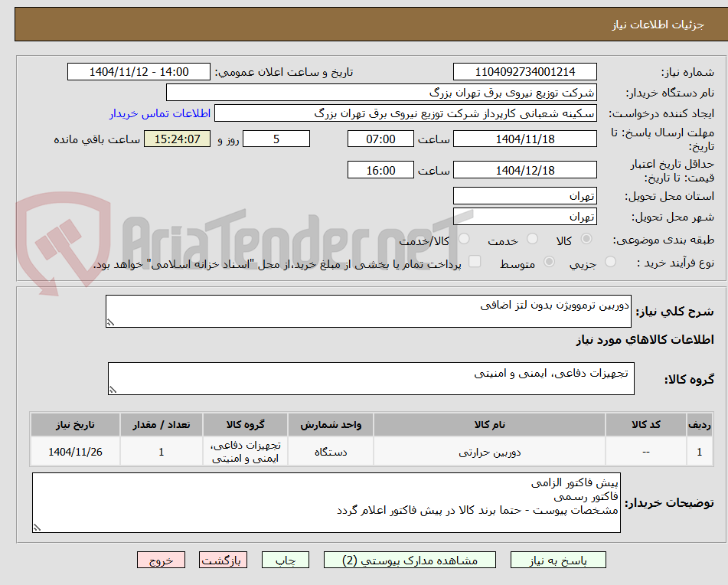Click the تاریخ نیاز column header
Image resolution: width=728 pixels, height=585 pixels.
point(75,425)
